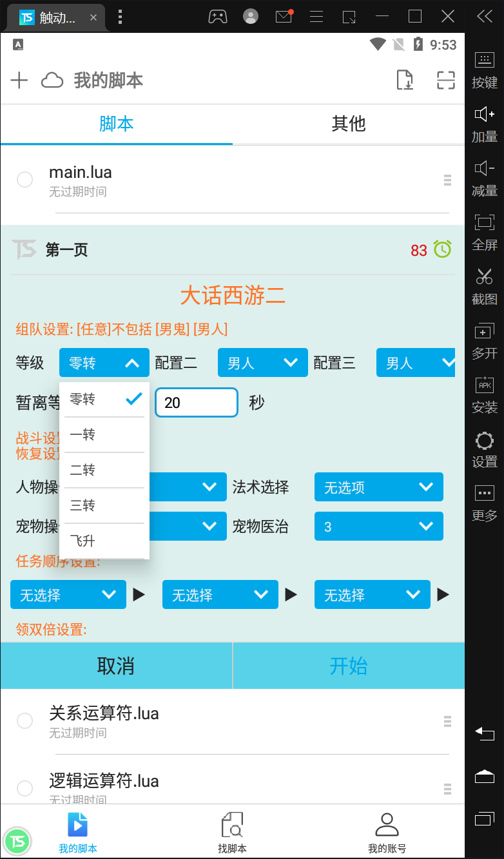Image resolution: width=504 pixels, height=859 pixels.
Task: Select the 触动 emulator tab
Action: coord(57,17)
